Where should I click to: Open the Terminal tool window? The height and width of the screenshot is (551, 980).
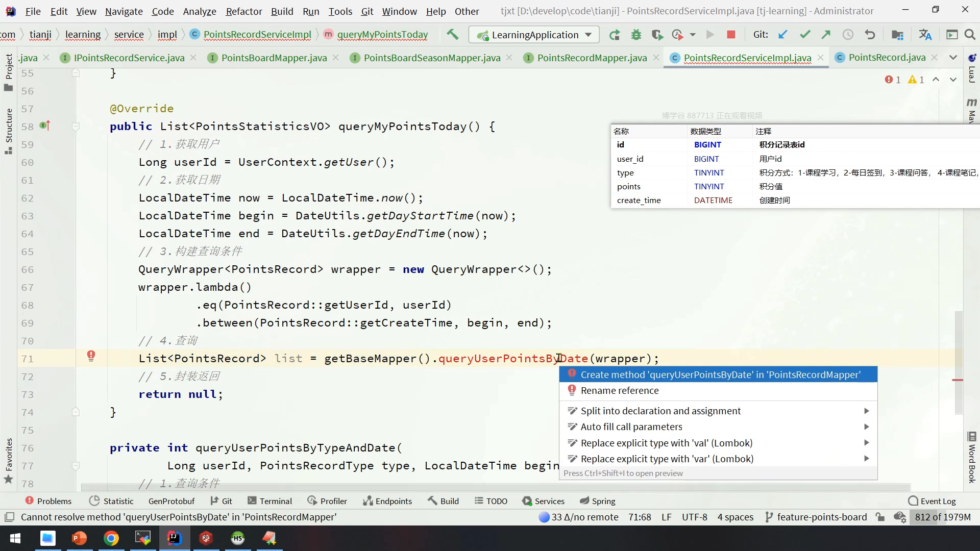point(270,501)
